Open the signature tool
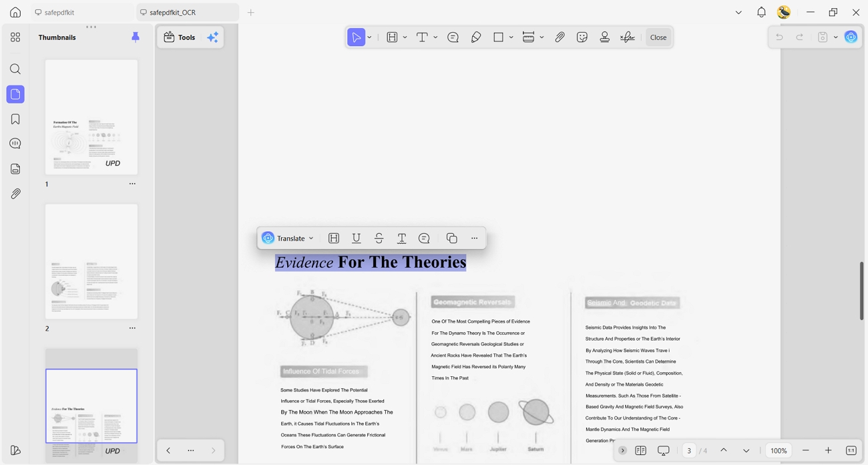The image size is (868, 465). coord(627,37)
